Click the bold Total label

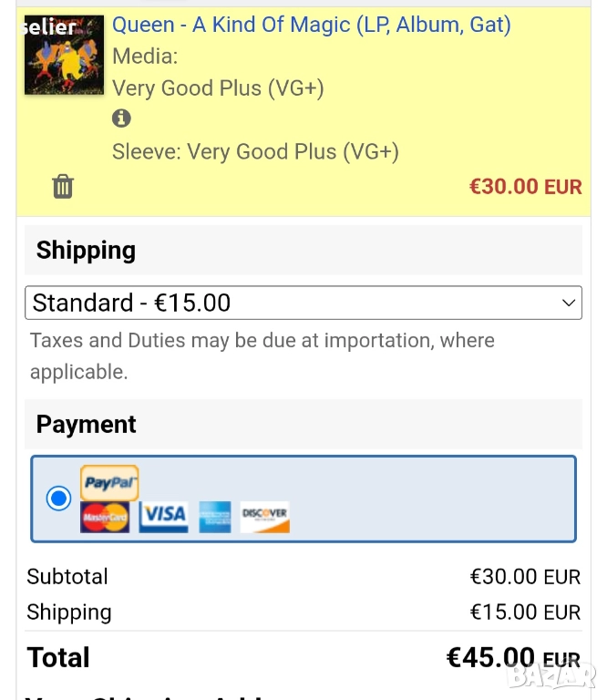click(58, 658)
